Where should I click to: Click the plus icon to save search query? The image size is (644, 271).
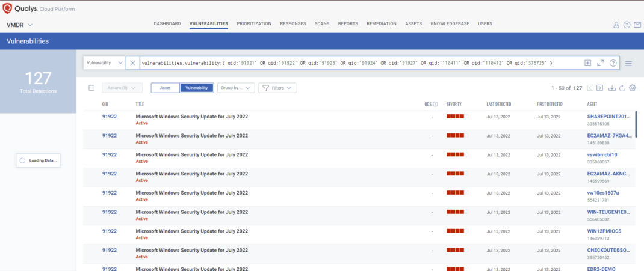pos(588,63)
